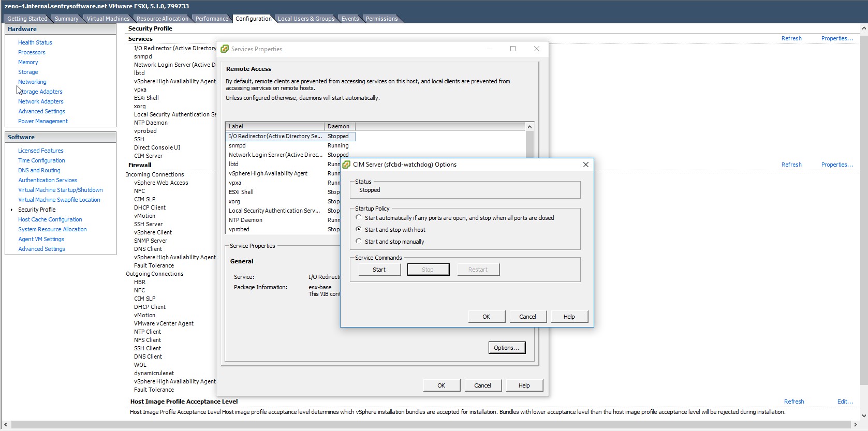868x431 pixels.
Task: Open Networking in Hardware panel
Action: 32,82
